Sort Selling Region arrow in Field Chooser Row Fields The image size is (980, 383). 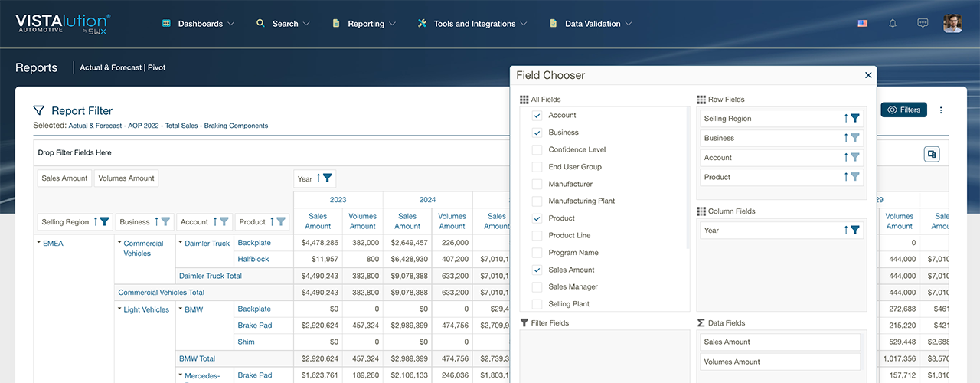click(846, 119)
